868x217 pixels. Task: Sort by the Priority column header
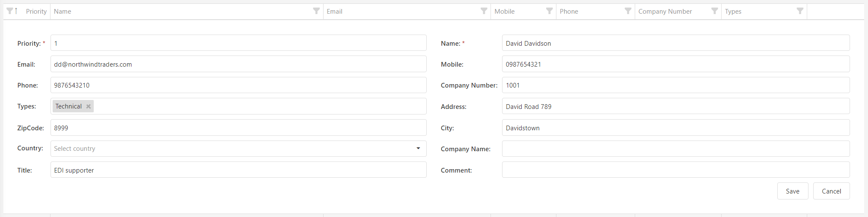click(36, 12)
